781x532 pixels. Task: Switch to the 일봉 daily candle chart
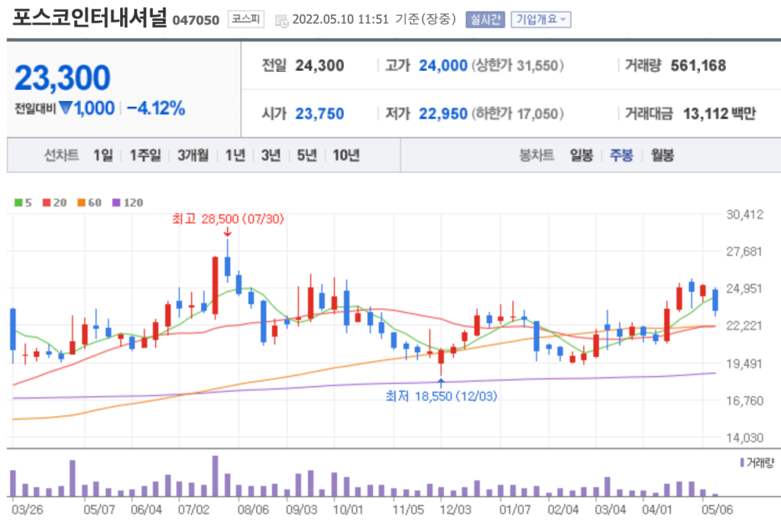coord(582,155)
